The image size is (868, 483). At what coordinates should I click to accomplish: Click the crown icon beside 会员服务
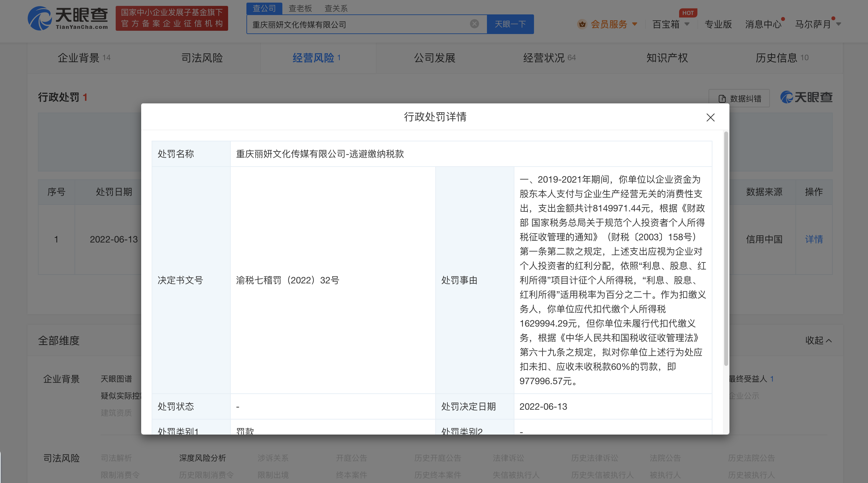point(583,24)
